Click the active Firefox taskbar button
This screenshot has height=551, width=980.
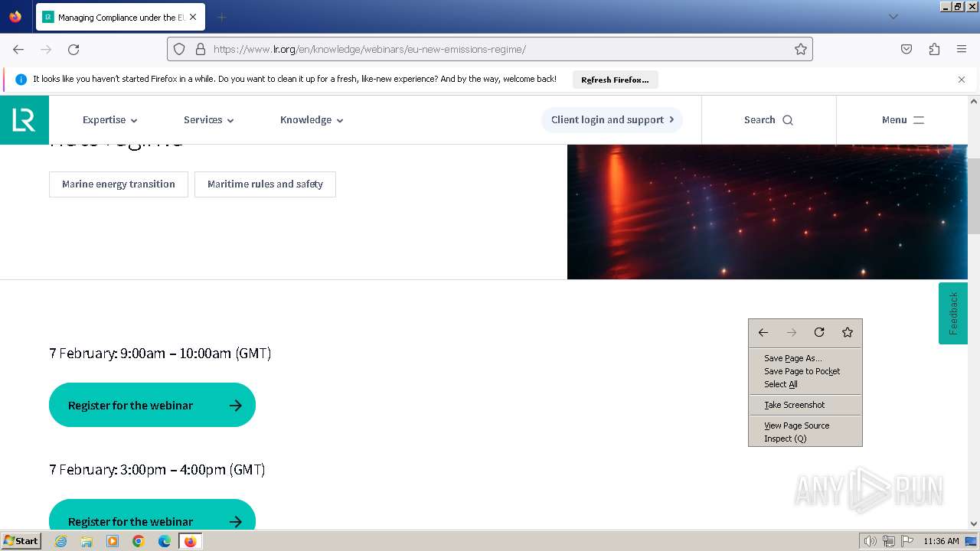click(190, 541)
